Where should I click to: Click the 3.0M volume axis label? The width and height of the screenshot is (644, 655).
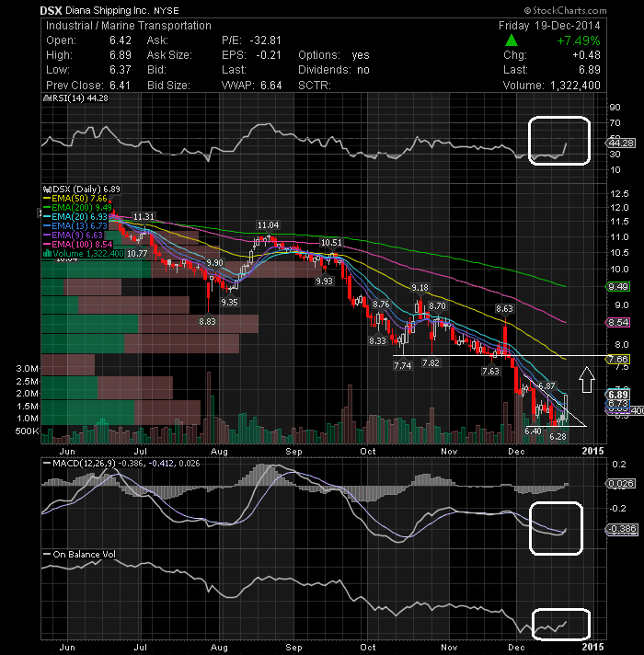coord(27,368)
